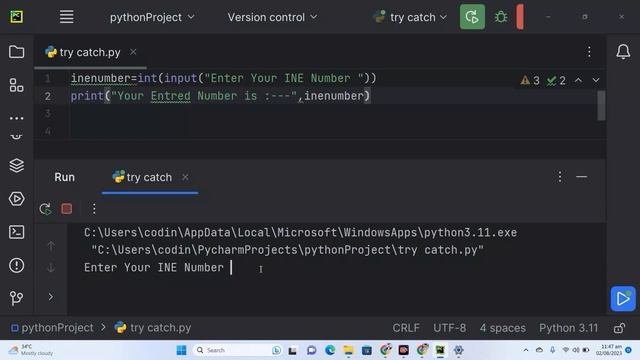Open the Problems tool window
This screenshot has width=640, height=360.
[x=16, y=265]
